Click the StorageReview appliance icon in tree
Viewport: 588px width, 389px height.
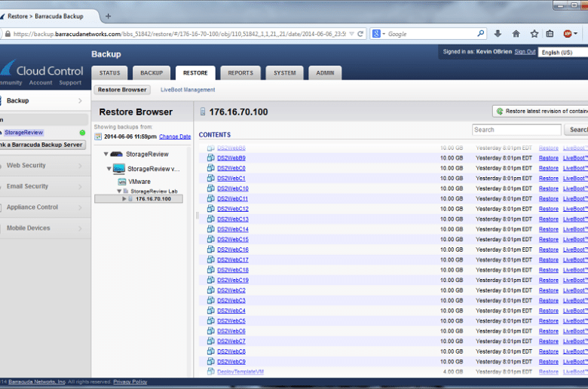(x=116, y=155)
